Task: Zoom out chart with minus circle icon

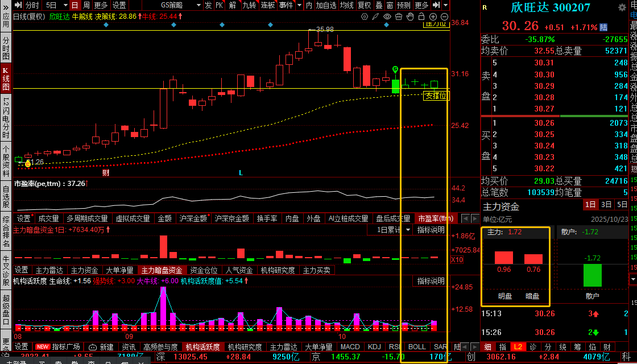Action: pyautogui.click(x=444, y=16)
